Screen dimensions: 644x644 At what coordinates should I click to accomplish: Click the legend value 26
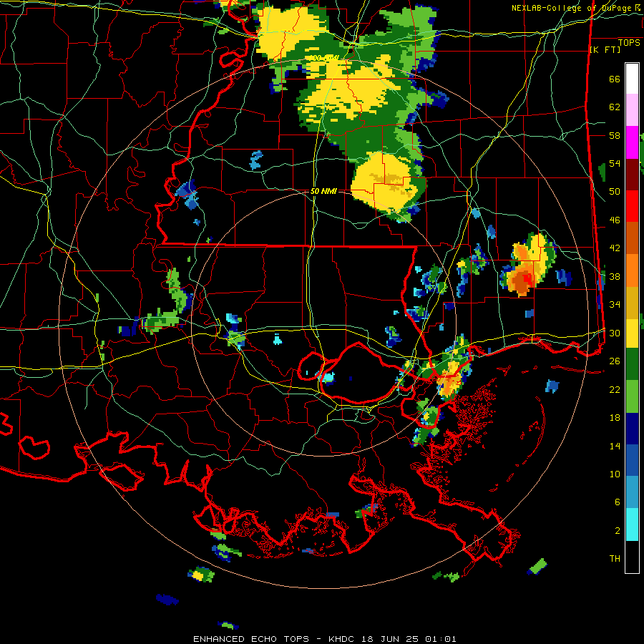(x=615, y=361)
